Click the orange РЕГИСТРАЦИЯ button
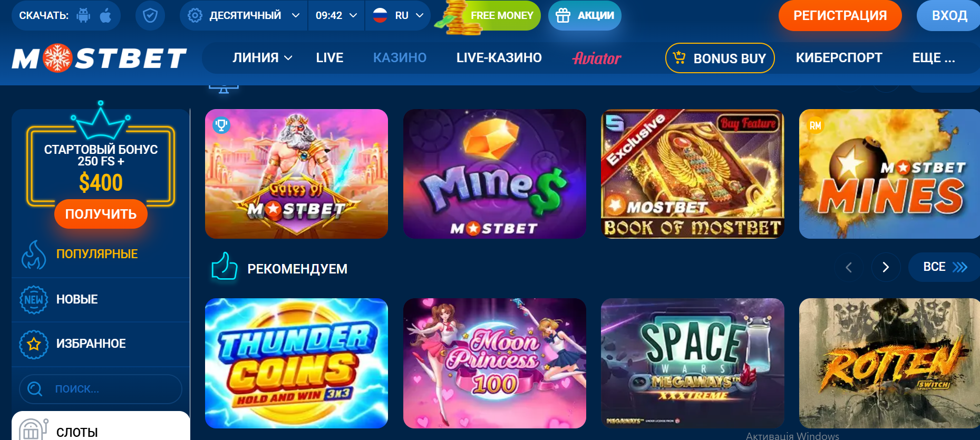980x440 pixels. pos(840,15)
